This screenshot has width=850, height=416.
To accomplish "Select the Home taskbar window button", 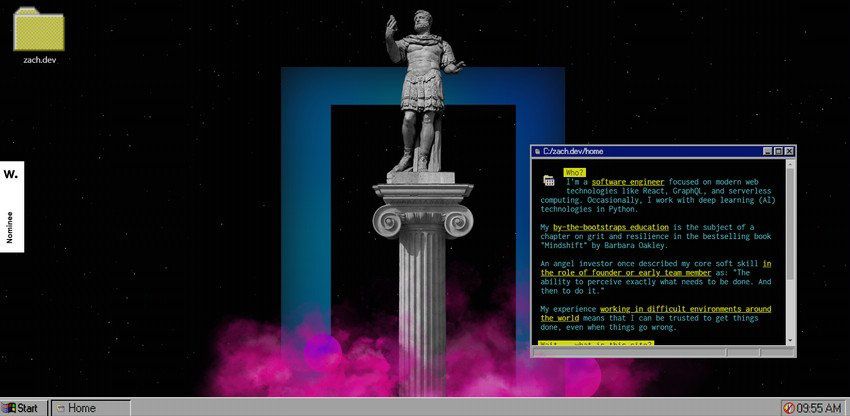I will [x=90, y=408].
